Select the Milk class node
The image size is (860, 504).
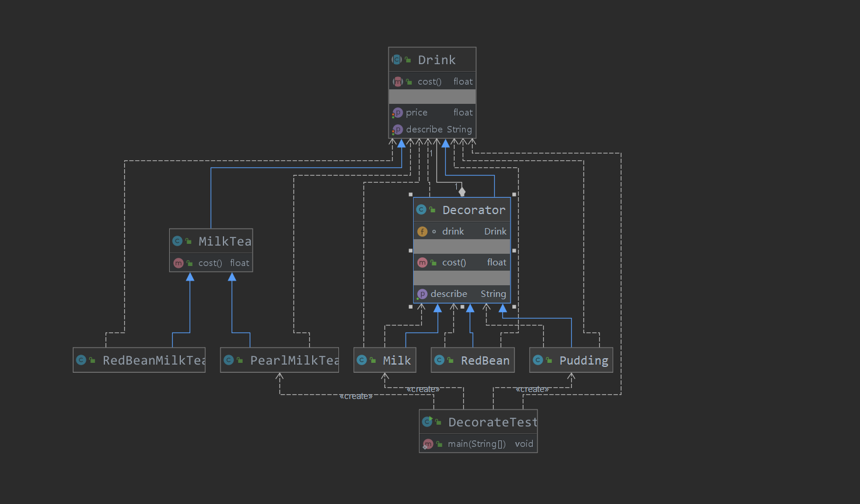(384, 360)
